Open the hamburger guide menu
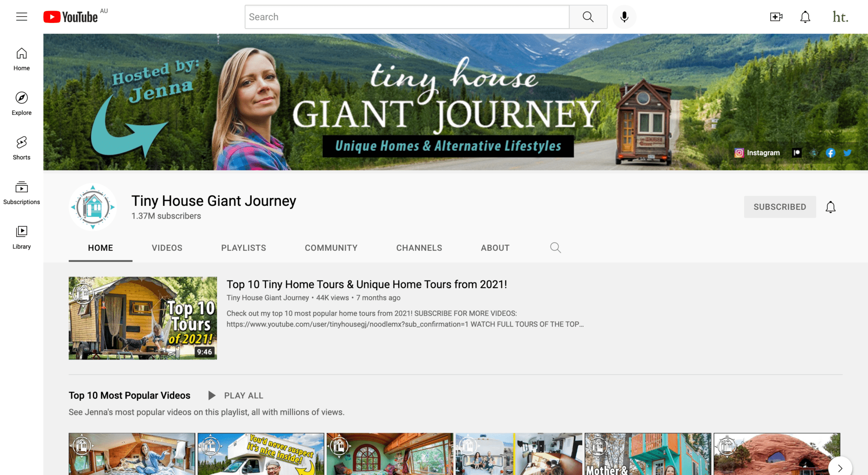This screenshot has width=868, height=475. (x=22, y=17)
